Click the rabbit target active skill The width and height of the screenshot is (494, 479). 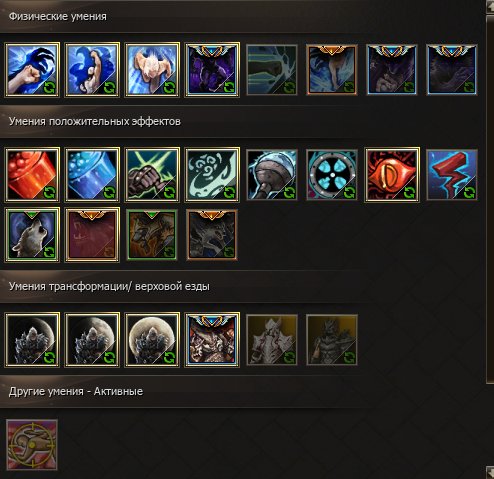[32, 445]
